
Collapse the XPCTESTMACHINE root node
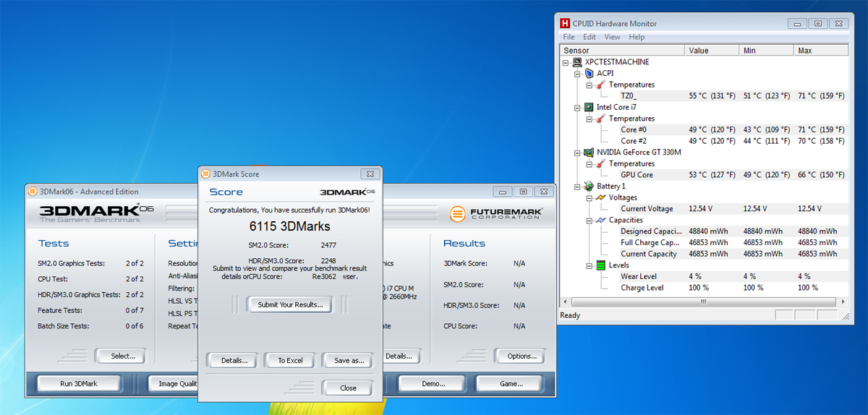tap(566, 62)
